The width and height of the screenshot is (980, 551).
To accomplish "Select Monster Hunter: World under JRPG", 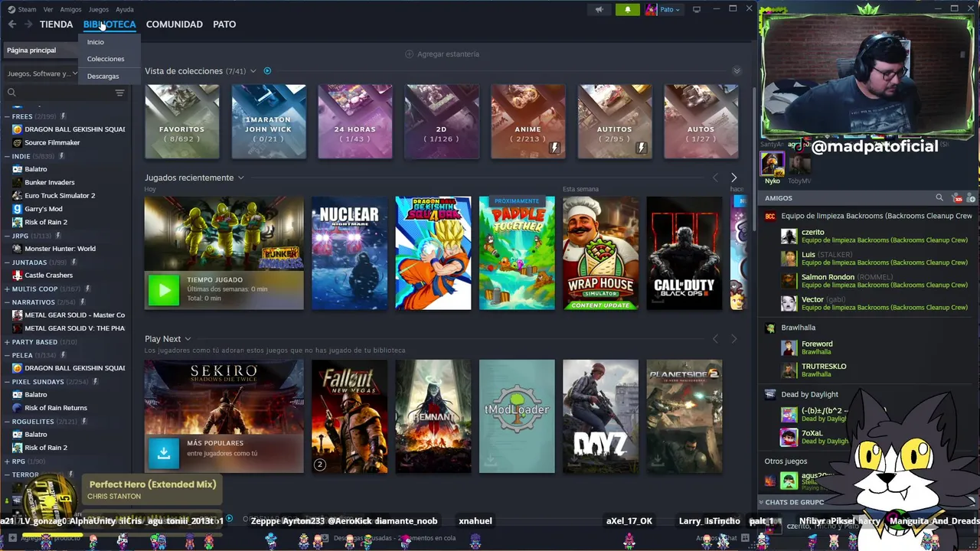I will tap(60, 249).
